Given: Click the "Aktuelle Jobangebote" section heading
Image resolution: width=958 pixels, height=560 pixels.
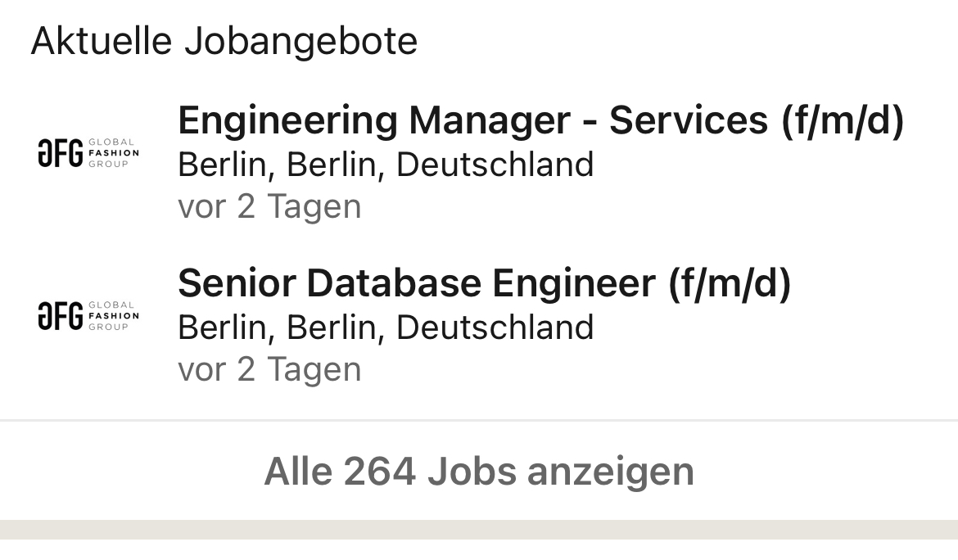Looking at the screenshot, I should click(x=224, y=41).
